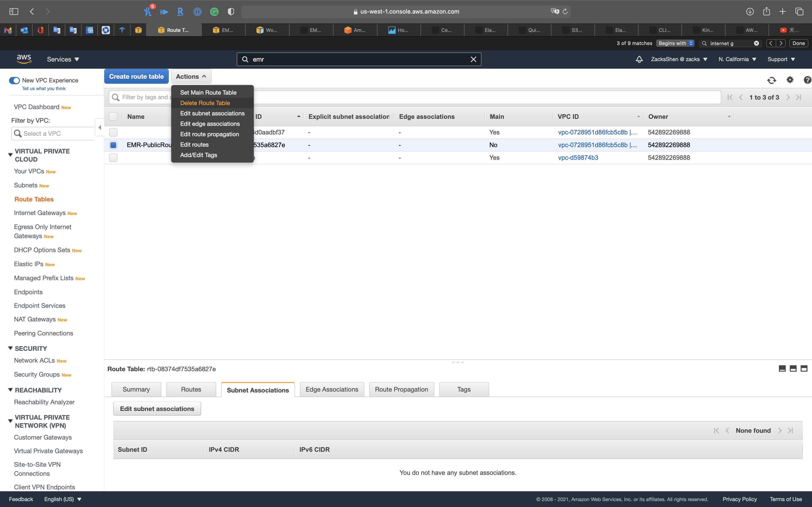Choose Delete Route Table from Actions menu
The width and height of the screenshot is (812, 507).
pyautogui.click(x=205, y=103)
